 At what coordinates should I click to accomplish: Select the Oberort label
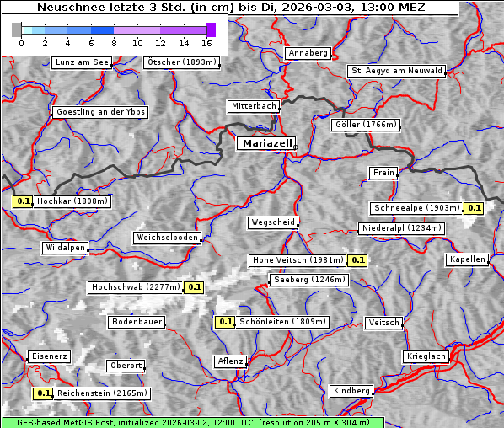126,366
